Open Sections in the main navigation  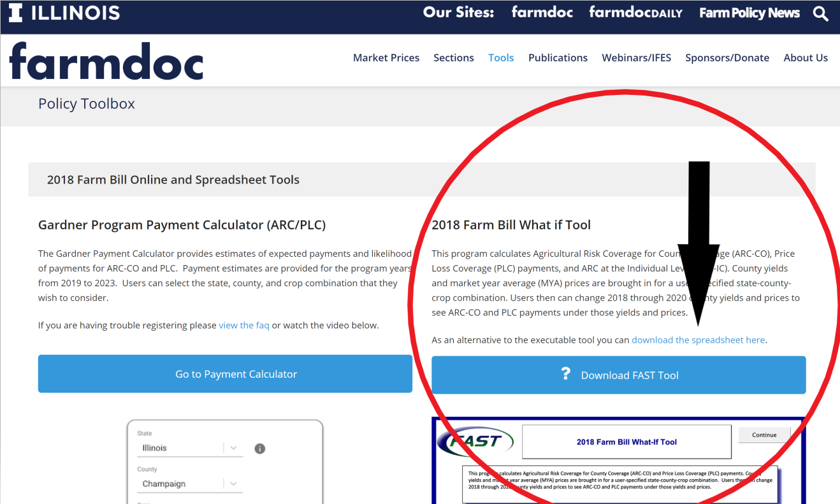coord(454,58)
